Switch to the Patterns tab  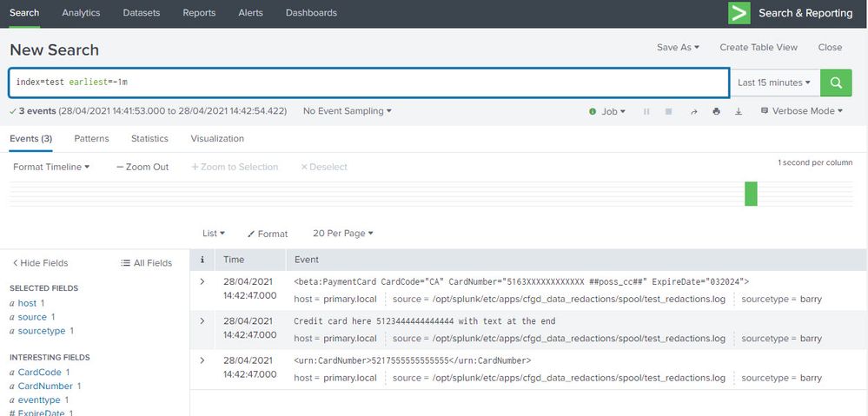click(x=91, y=139)
